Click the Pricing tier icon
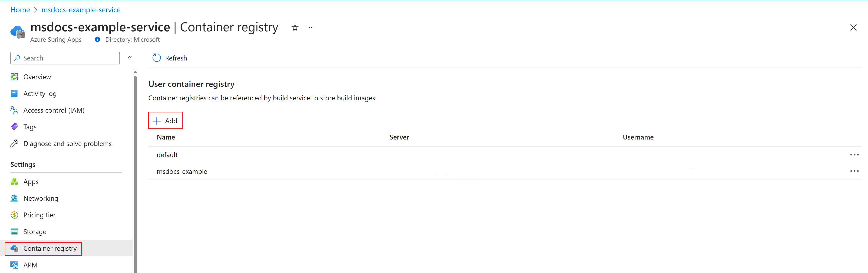Viewport: 868px width, 273px height. pyautogui.click(x=14, y=215)
